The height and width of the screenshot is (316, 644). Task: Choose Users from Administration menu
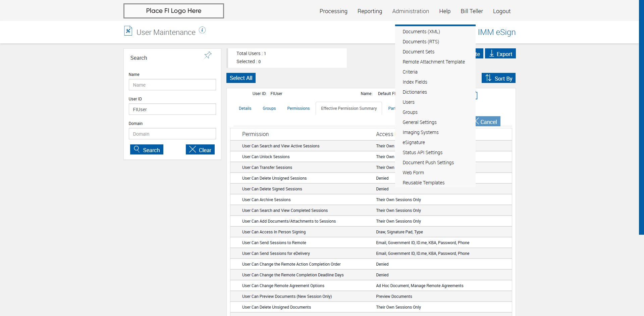(x=409, y=102)
